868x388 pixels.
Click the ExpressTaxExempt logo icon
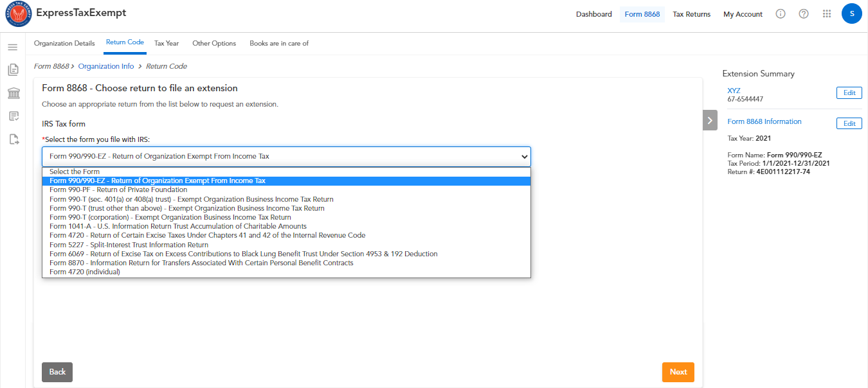[19, 14]
